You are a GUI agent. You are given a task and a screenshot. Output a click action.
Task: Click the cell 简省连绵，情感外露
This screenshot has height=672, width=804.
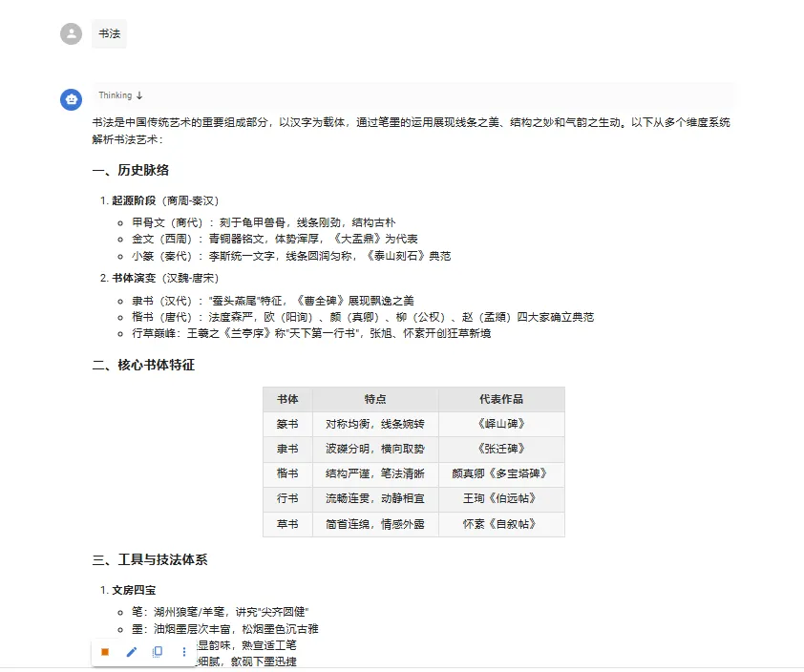click(375, 524)
